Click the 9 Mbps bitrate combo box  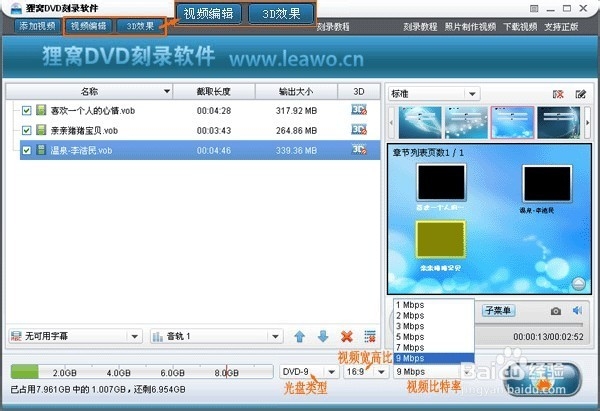point(432,372)
